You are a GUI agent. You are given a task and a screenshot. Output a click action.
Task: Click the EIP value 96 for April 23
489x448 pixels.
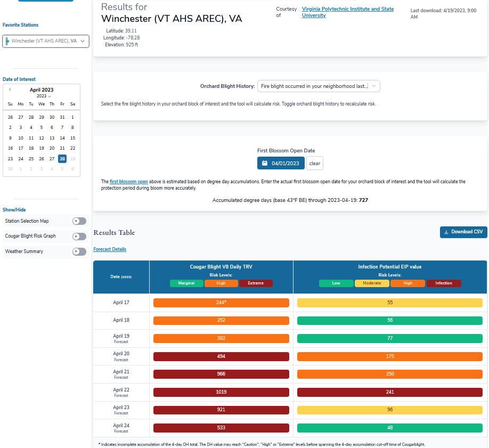390,410
